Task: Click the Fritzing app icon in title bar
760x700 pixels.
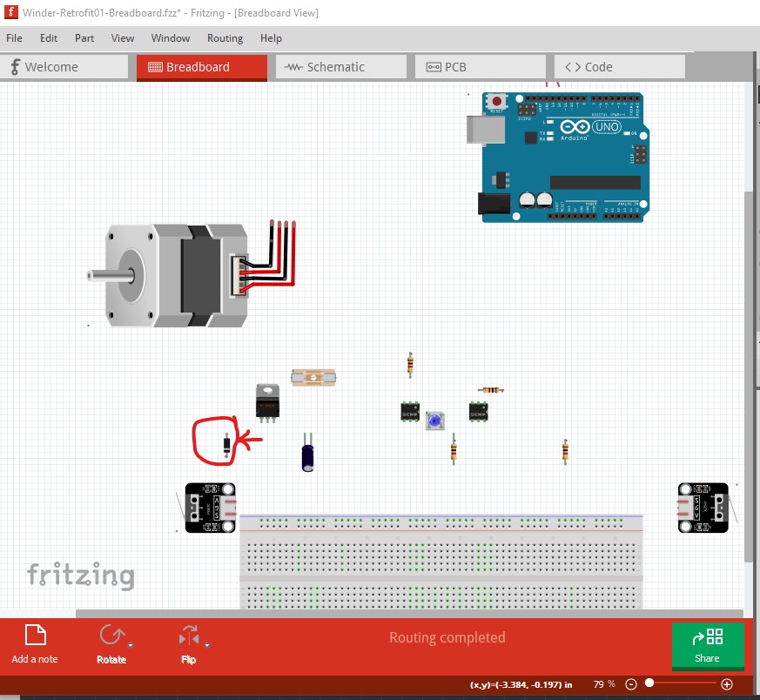Action: pyautogui.click(x=11, y=12)
